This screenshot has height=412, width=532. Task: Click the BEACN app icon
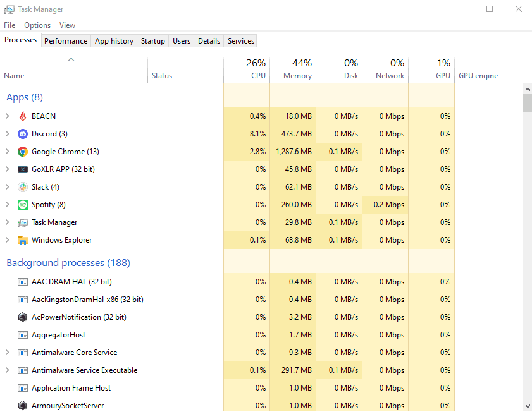tap(23, 116)
